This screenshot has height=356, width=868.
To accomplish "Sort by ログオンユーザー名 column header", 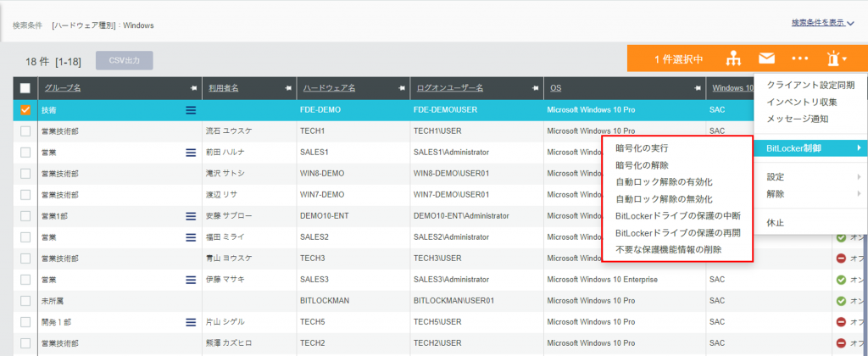I will (x=450, y=88).
